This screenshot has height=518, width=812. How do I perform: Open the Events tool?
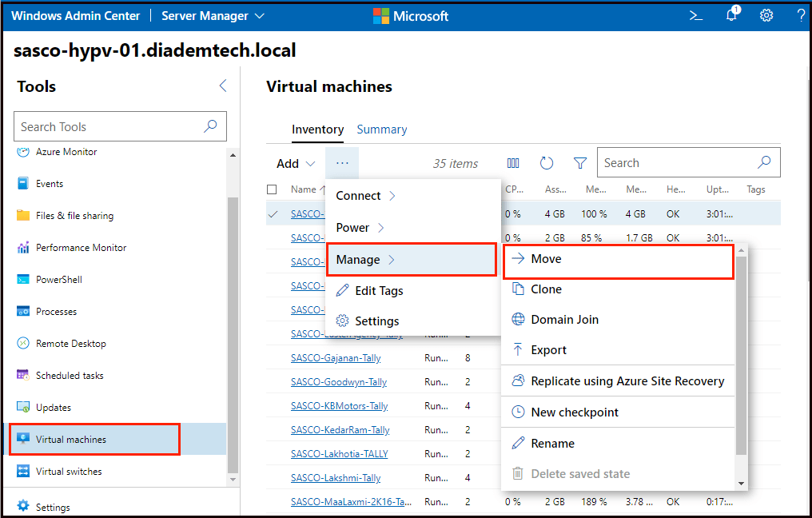50,183
